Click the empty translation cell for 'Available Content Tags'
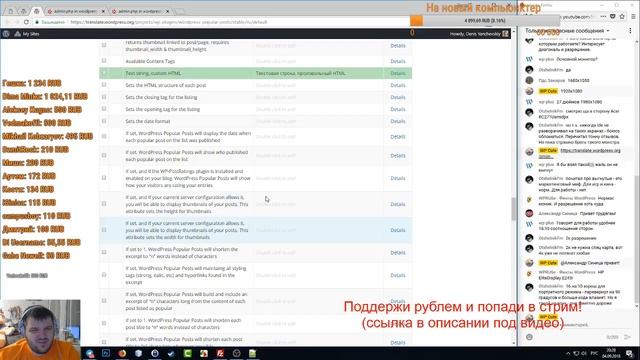Image resolution: width=640 pixels, height=360 pixels. (318, 61)
